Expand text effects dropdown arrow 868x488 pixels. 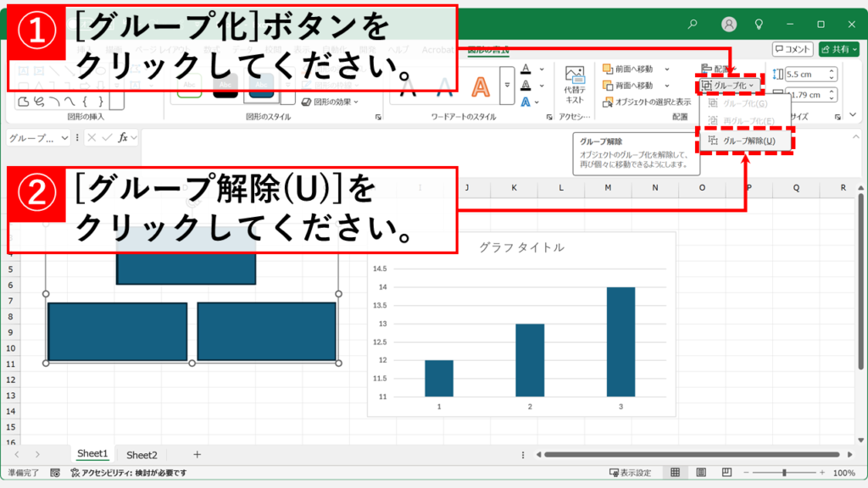(537, 103)
